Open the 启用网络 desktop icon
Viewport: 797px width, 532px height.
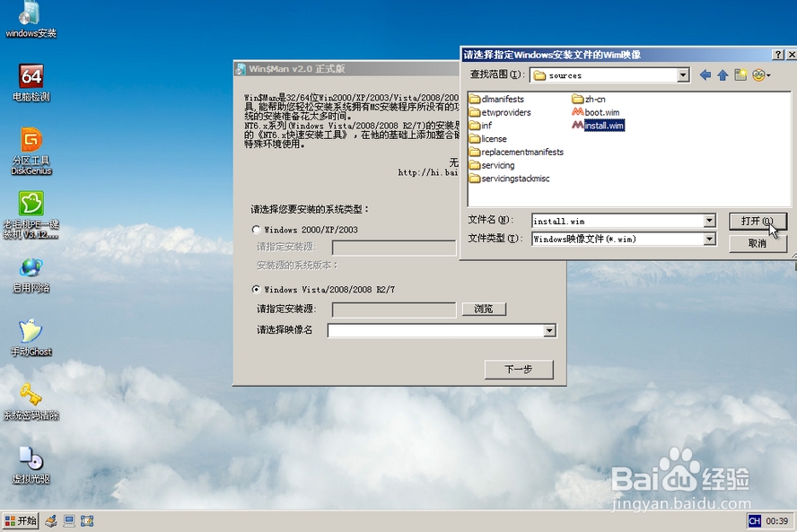31,275
